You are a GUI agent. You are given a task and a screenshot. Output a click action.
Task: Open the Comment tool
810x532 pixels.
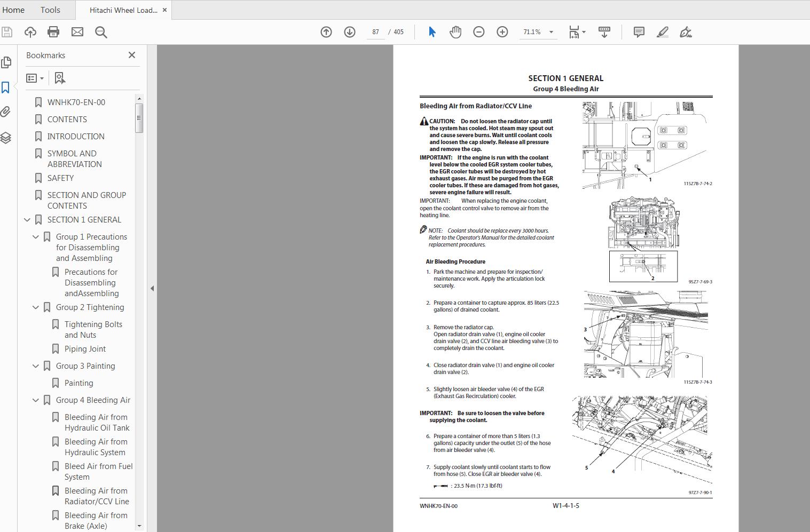coord(638,31)
